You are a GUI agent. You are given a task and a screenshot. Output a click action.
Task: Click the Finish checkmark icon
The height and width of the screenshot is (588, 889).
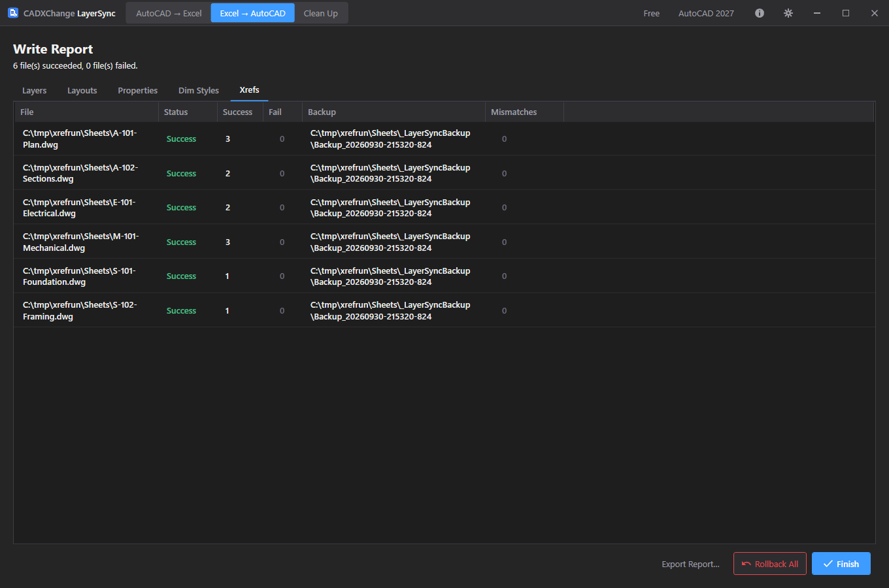[828, 564]
